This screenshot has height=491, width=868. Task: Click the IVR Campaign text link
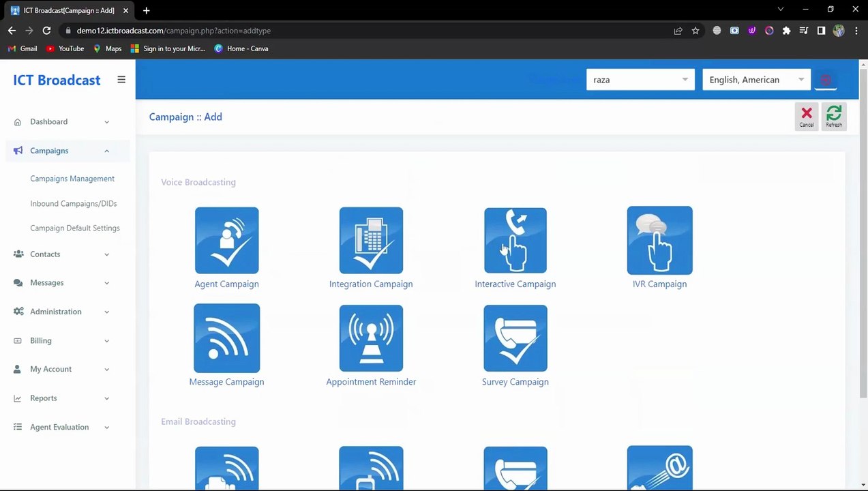point(659,284)
